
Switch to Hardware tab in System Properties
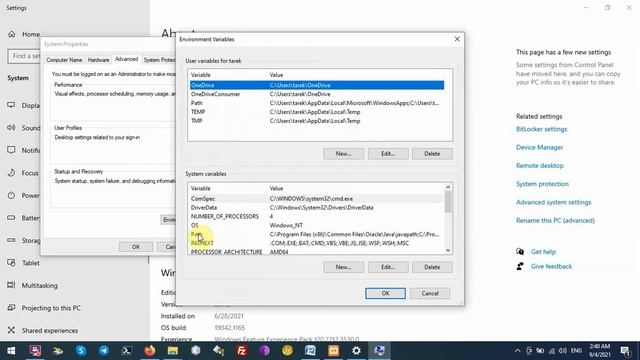click(x=98, y=60)
